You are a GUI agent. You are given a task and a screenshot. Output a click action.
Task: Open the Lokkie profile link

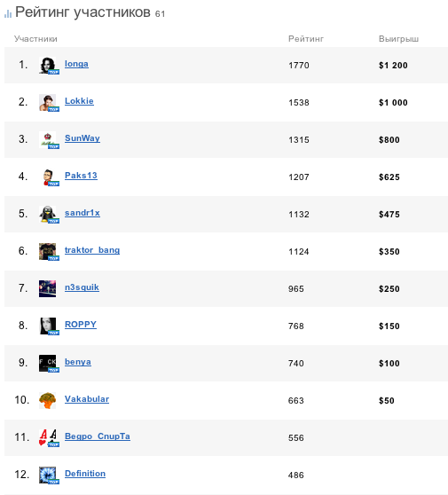tap(79, 101)
